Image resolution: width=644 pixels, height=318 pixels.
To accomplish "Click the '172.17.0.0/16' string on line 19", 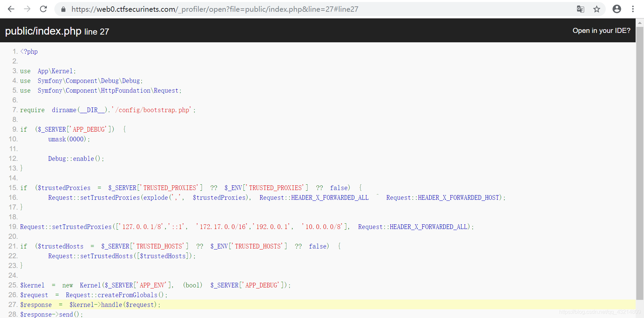I will (x=223, y=227).
